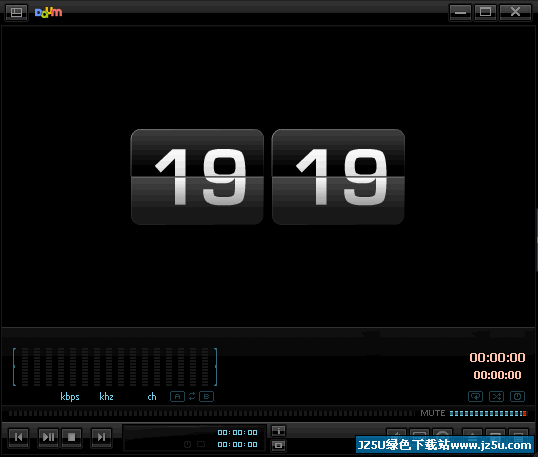Stop playback

pyautogui.click(x=71, y=437)
